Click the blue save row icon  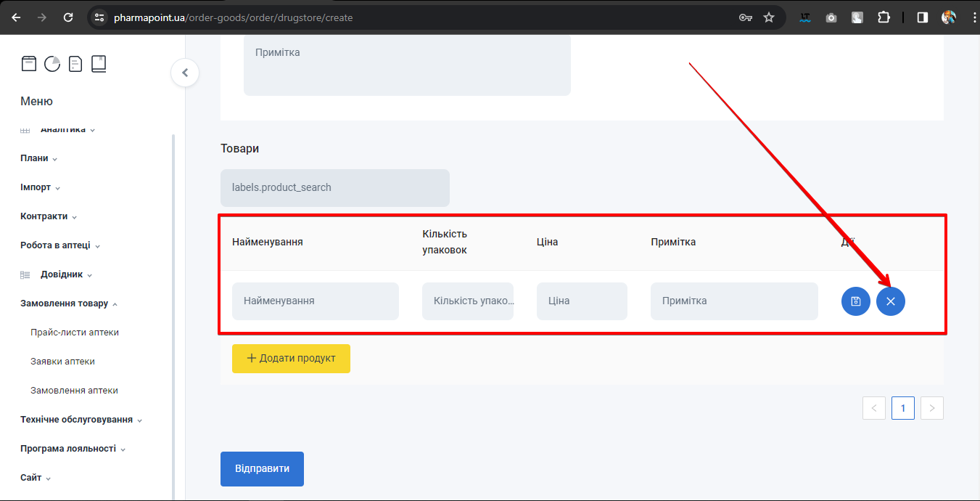(x=855, y=301)
